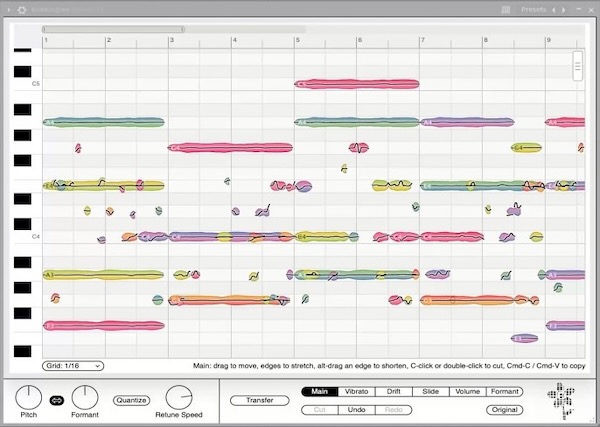Click the plugin menu arrow beside the gear
Image resolution: width=600 pixels, height=427 pixels.
pos(8,10)
